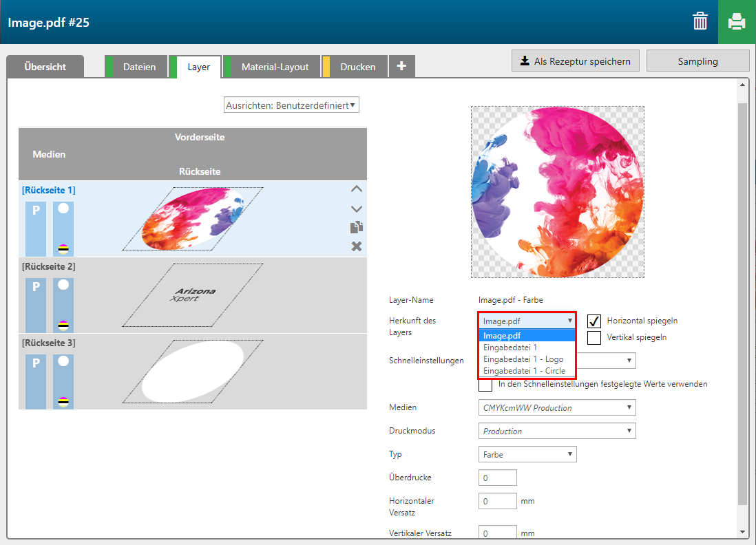
Task: Select Eingabedatei 1 option
Action: click(x=527, y=348)
